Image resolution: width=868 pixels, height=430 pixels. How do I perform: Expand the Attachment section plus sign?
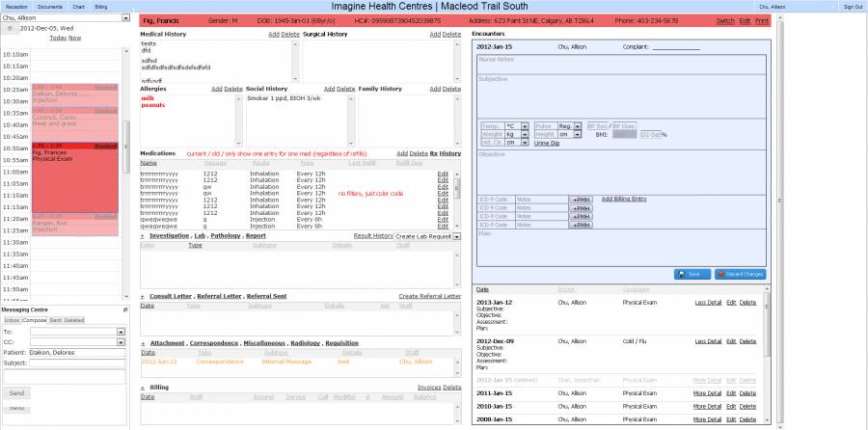click(x=143, y=343)
